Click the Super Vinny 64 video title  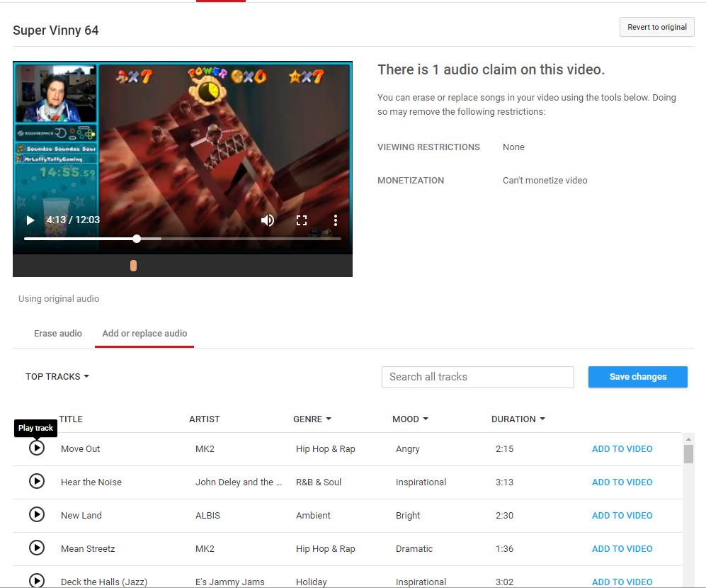pyautogui.click(x=55, y=30)
